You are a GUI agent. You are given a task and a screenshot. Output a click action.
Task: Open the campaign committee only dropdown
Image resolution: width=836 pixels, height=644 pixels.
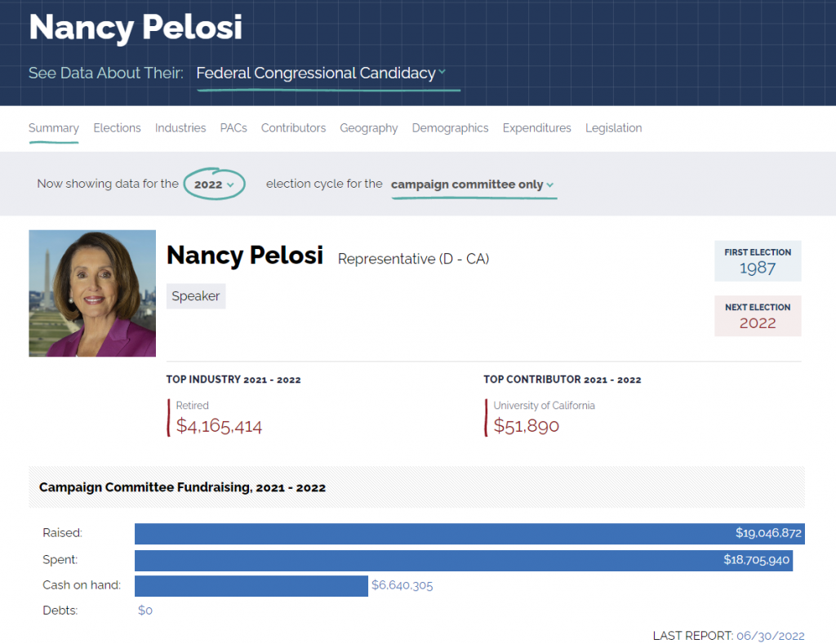[473, 184]
